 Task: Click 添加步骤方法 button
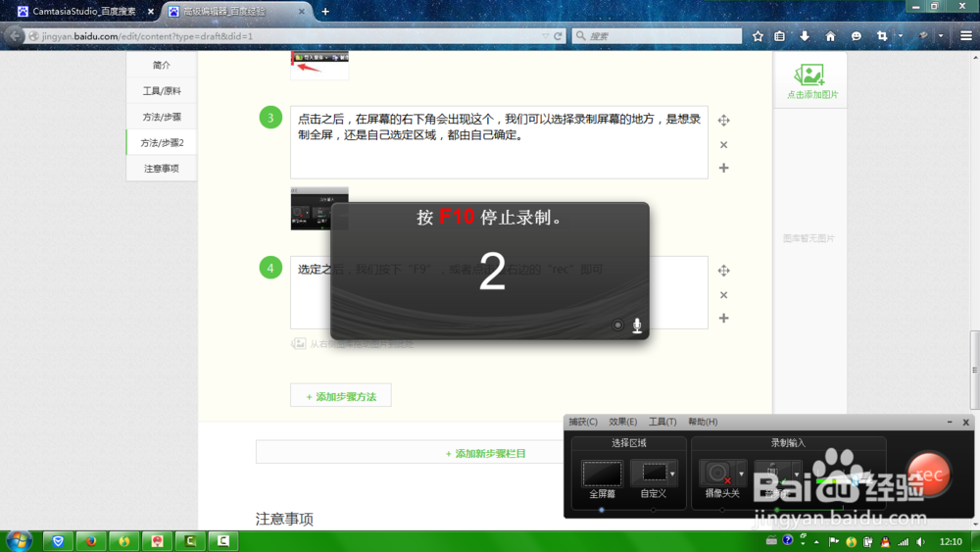pyautogui.click(x=341, y=396)
